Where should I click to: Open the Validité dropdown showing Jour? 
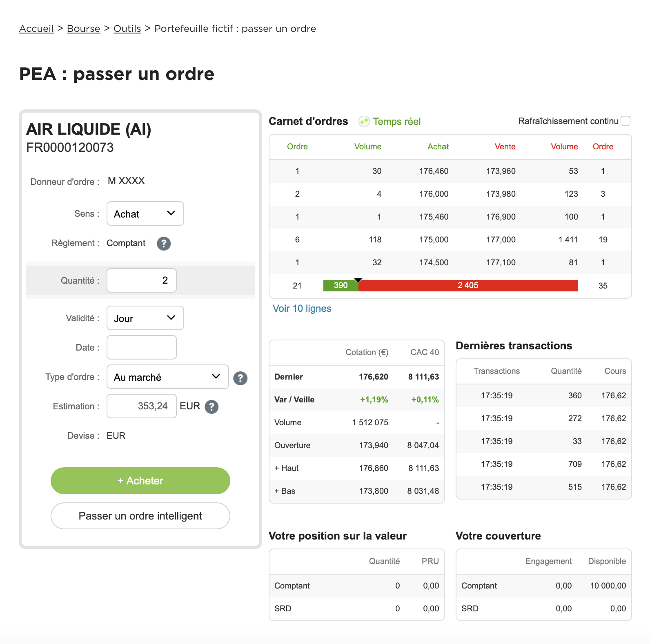[145, 318]
